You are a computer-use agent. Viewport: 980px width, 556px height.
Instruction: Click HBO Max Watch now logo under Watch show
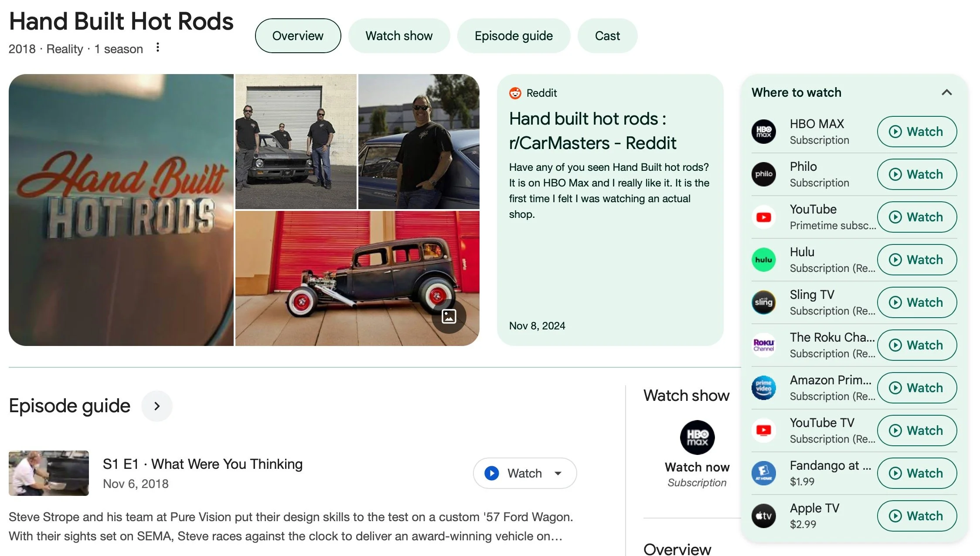coord(697,437)
